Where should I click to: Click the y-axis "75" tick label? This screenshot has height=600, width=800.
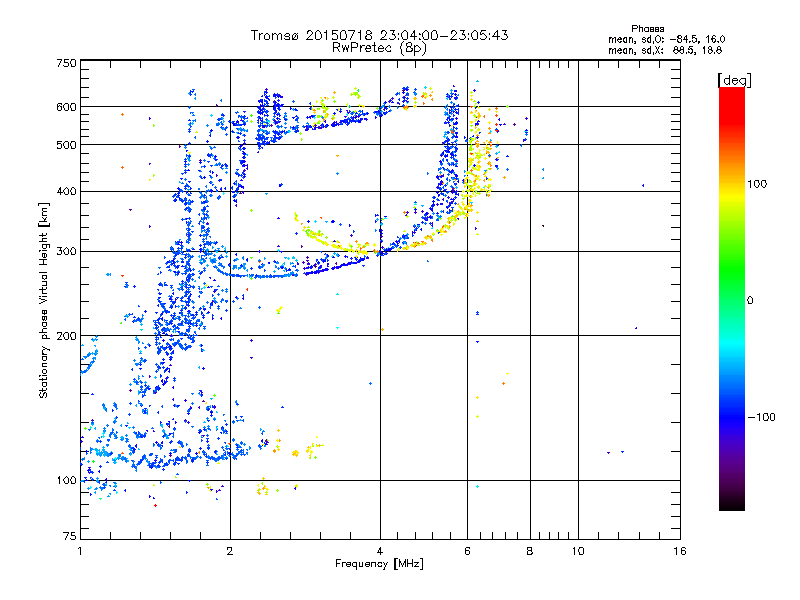click(70, 536)
